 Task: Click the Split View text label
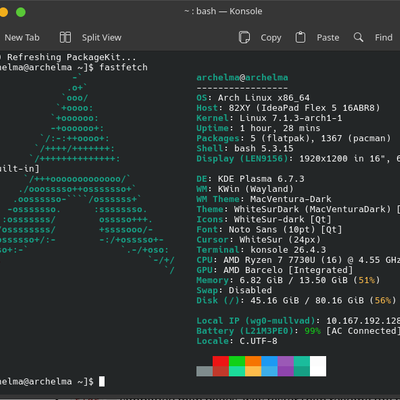[102, 38]
